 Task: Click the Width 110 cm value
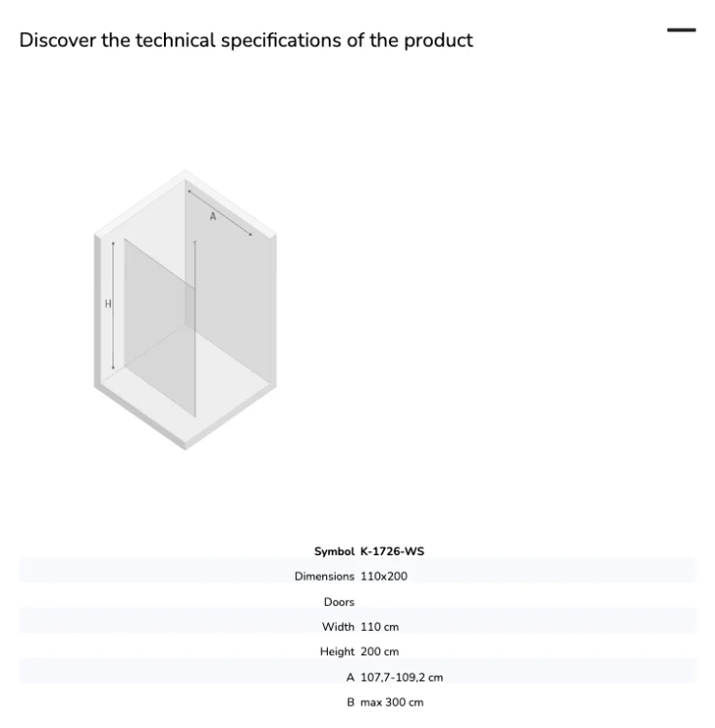pos(379,627)
